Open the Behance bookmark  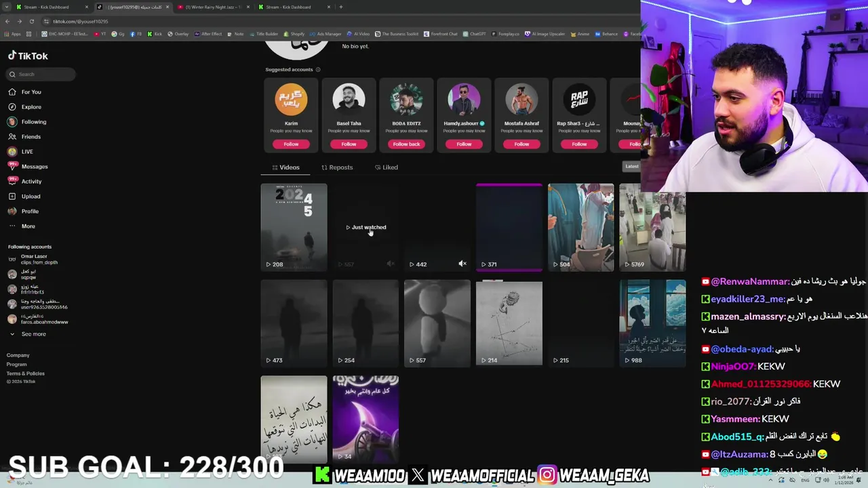(606, 34)
